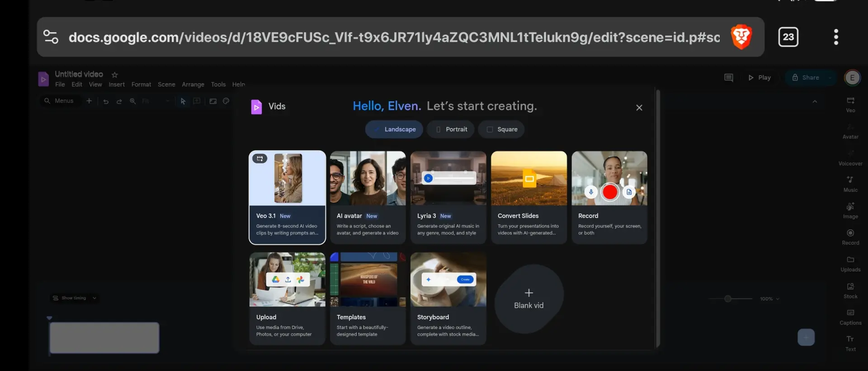Choose the Record card in the dialog
868x371 pixels.
(609, 197)
